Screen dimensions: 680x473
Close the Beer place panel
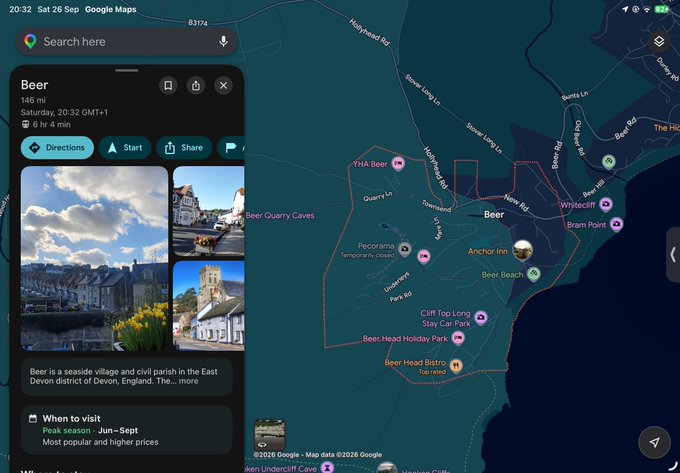coord(223,85)
